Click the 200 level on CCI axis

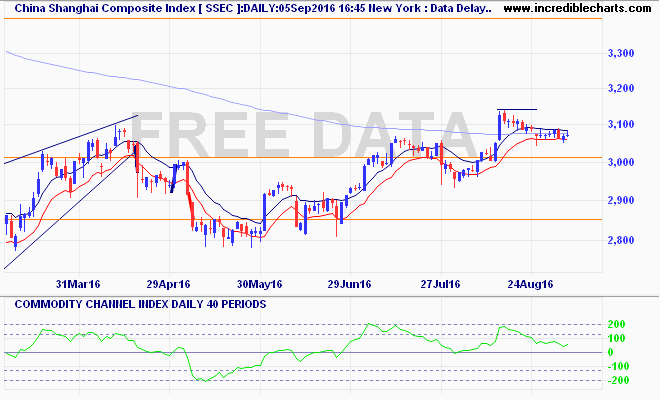(x=617, y=324)
